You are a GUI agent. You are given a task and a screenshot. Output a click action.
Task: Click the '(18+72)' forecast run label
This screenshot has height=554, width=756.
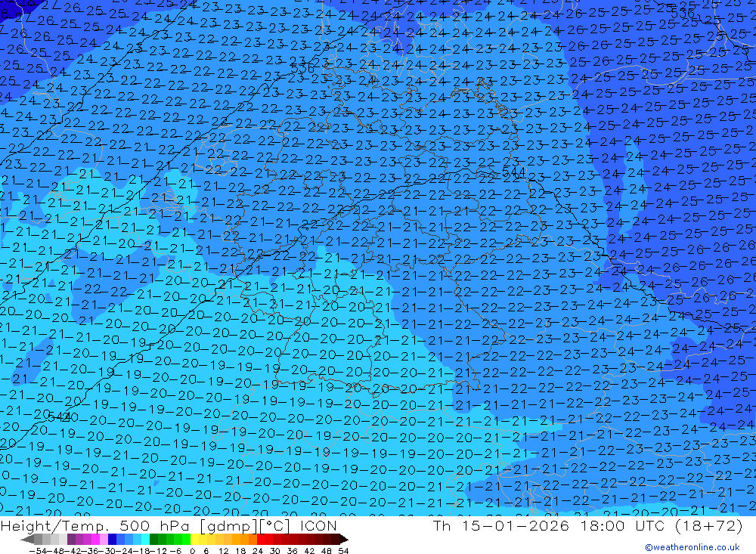click(708, 525)
